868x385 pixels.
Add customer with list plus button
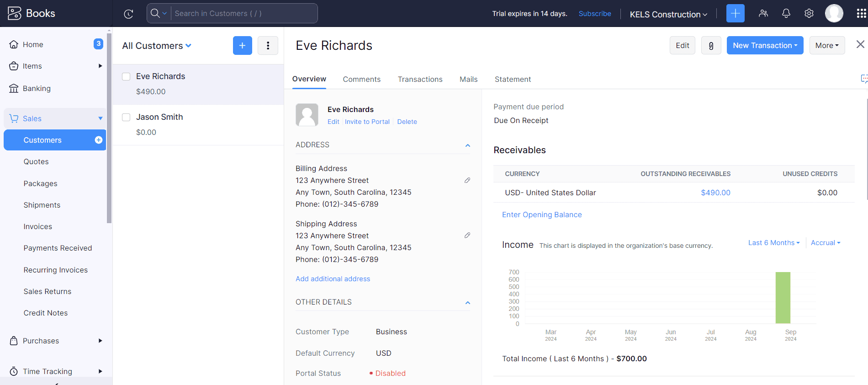click(x=243, y=45)
